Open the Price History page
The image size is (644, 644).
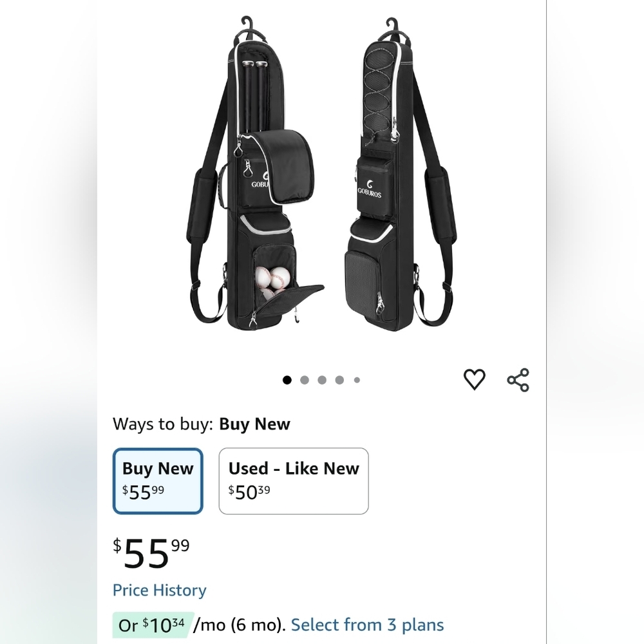tap(159, 590)
